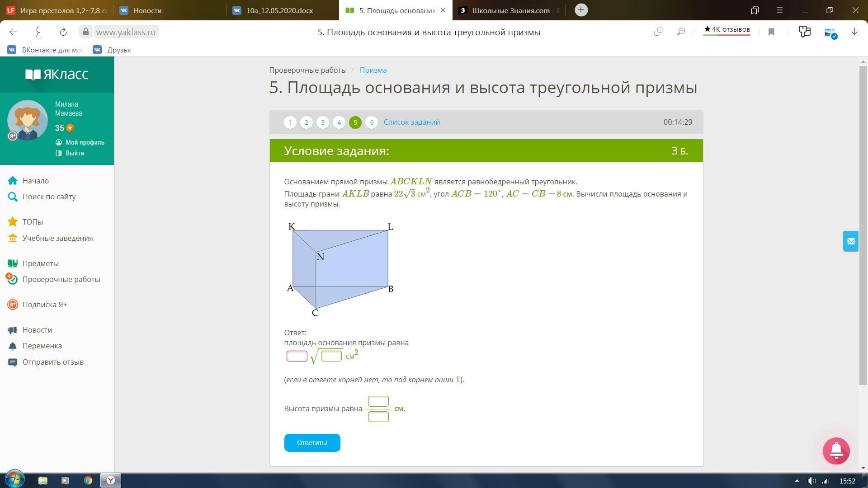Click the ТОПы star sidebar item
The image size is (868, 488).
33,222
